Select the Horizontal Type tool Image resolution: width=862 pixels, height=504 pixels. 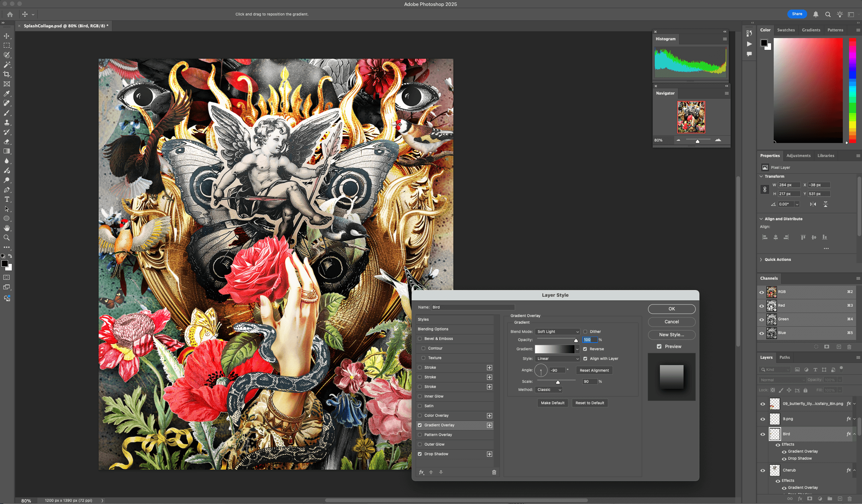7,199
